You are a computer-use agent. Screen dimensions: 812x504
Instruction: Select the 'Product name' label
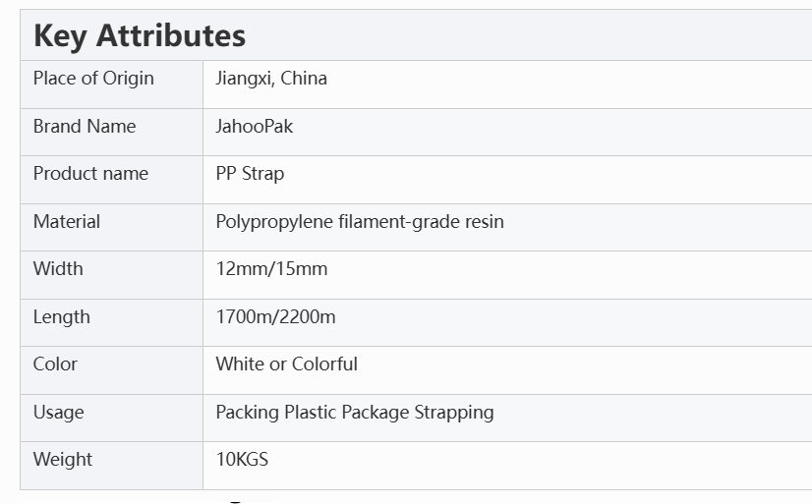[x=90, y=174]
